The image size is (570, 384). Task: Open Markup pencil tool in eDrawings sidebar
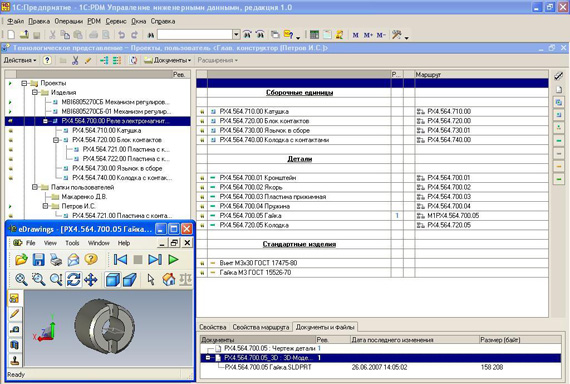click(x=14, y=313)
